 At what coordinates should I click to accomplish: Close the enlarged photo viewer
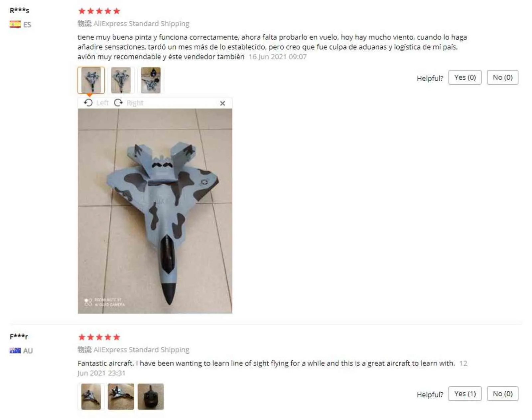tap(222, 103)
